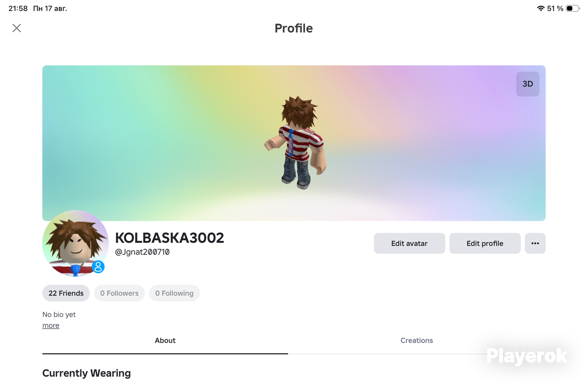588x386 pixels.
Task: Switch to the About tab
Action: [x=165, y=340]
